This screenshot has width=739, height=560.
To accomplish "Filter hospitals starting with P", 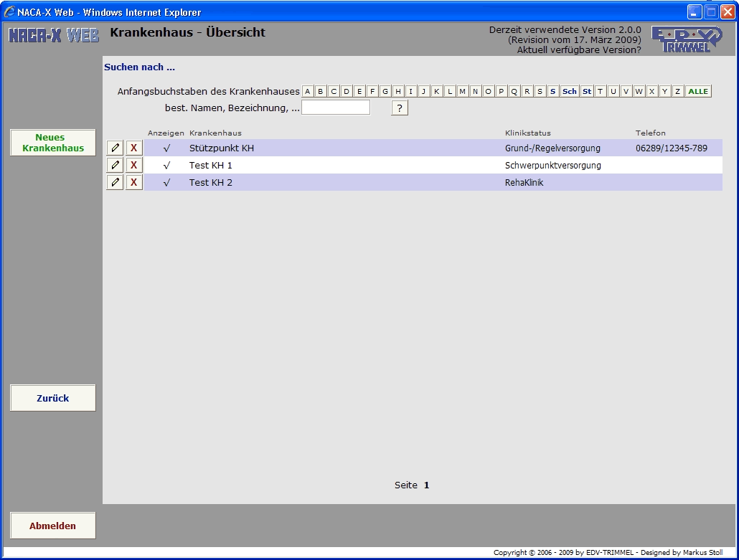I will click(502, 91).
